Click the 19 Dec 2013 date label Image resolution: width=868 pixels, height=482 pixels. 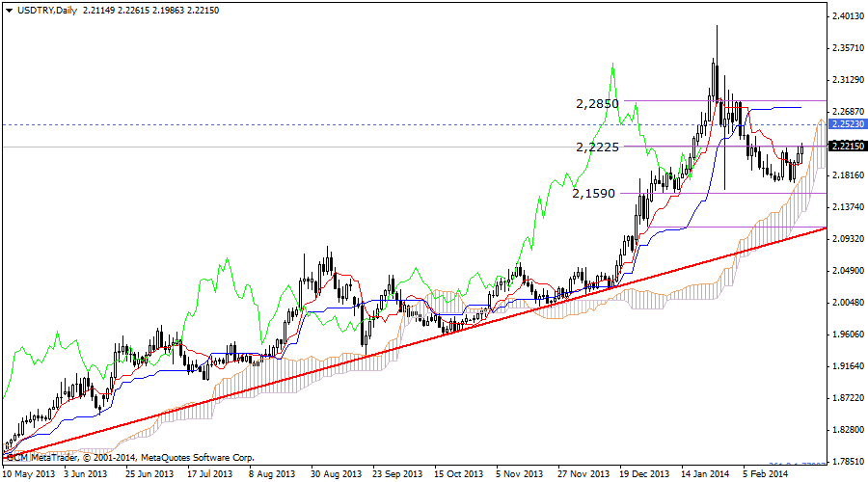[x=644, y=473]
